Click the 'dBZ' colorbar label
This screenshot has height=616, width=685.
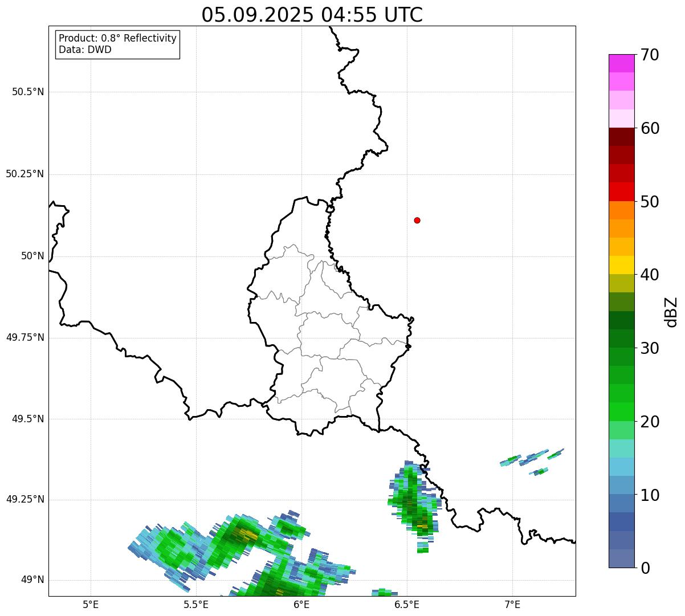click(x=671, y=312)
